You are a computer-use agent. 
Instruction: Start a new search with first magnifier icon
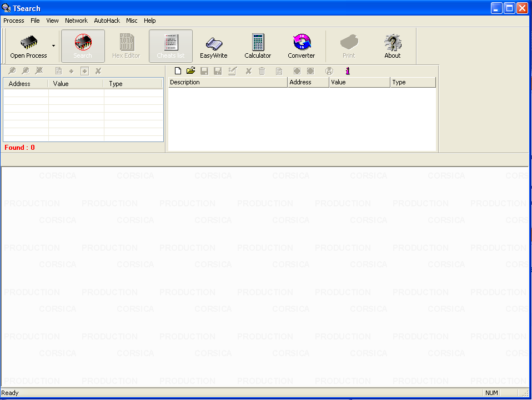(12, 71)
